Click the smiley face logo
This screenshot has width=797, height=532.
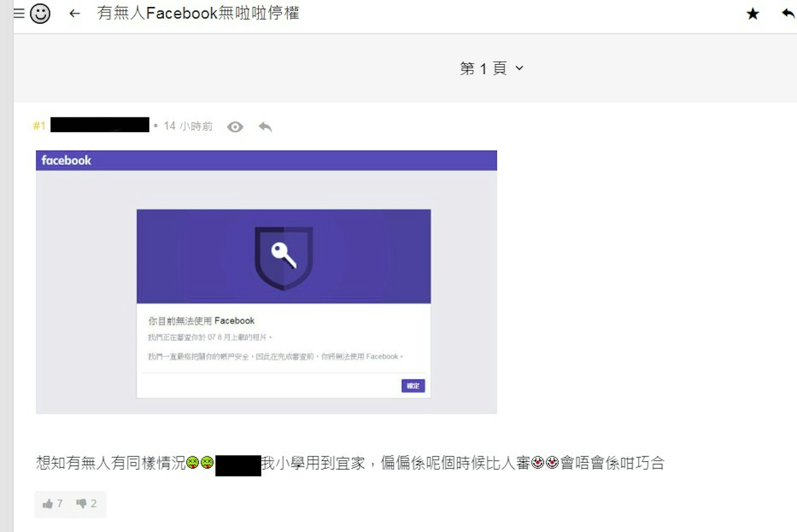(x=40, y=14)
